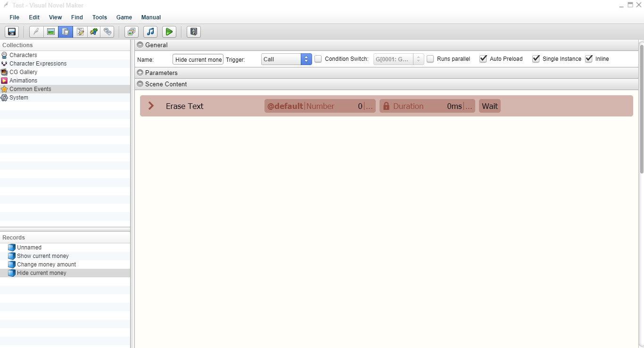Open the A-Z dictionary book icon

tap(194, 32)
